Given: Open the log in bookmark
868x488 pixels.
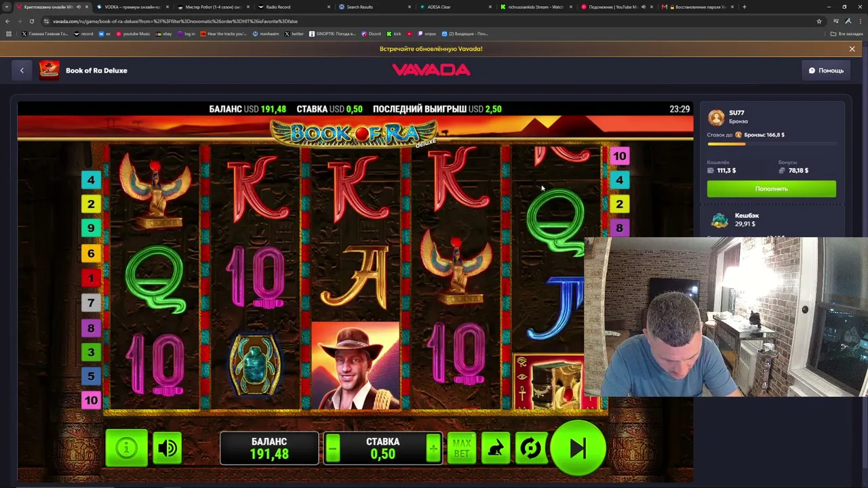Looking at the screenshot, I should point(186,34).
